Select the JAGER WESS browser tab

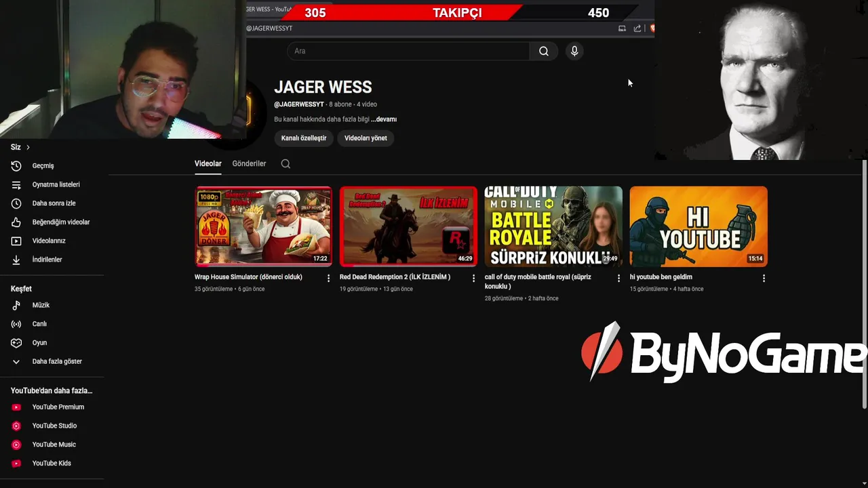pos(269,9)
